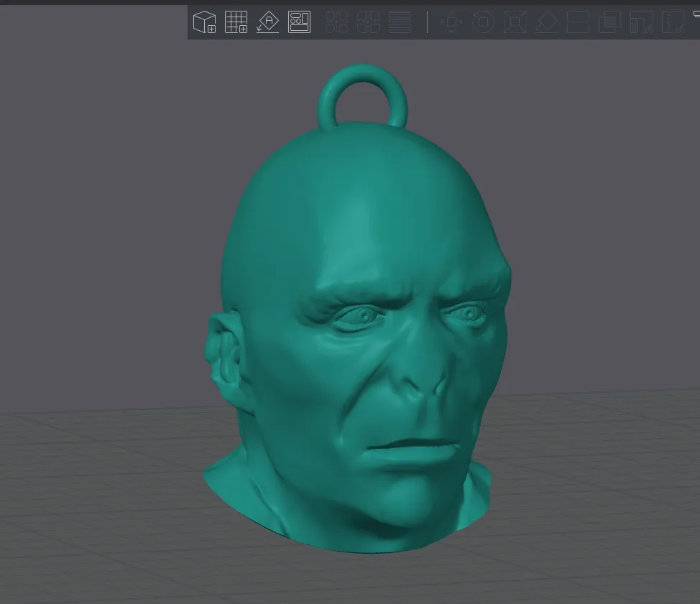Screen dimensions: 700x604
Task: Activate Lay on Face tool
Action: tap(546, 22)
